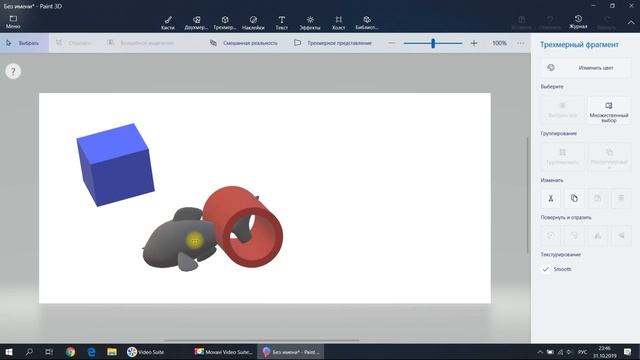Zoom in with the plus button
The height and width of the screenshot is (360, 640).
(x=474, y=43)
